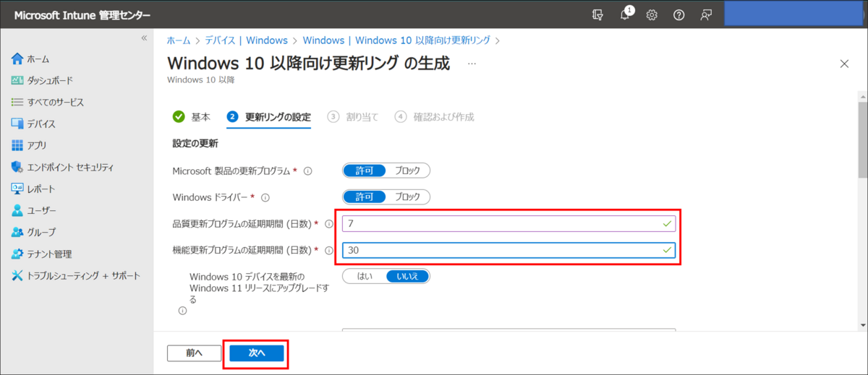Click the 機能更新プログラムの延期期間 input field
Screen dimensions: 868x375
[509, 251]
